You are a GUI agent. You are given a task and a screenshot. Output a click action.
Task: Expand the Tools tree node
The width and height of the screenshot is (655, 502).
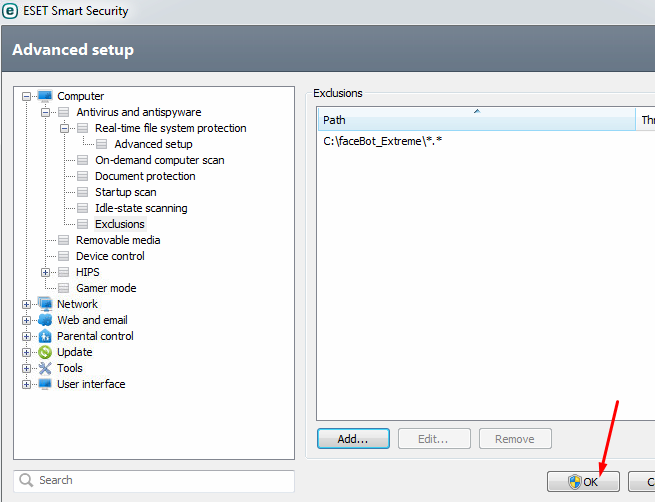[26, 368]
